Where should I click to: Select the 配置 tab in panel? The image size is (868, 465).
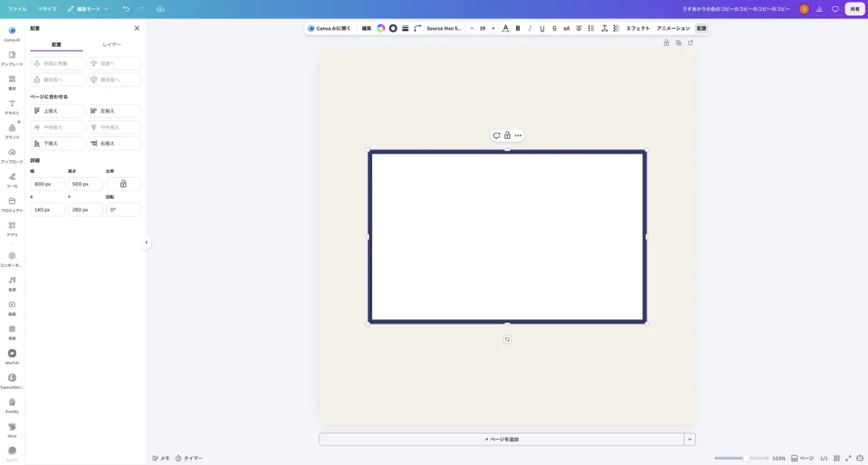57,44
